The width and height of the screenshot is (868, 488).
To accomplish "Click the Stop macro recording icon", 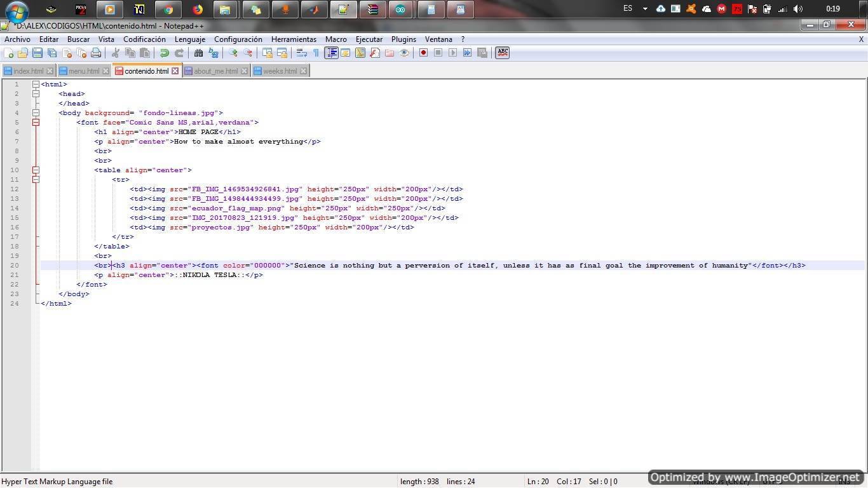I will tap(438, 53).
